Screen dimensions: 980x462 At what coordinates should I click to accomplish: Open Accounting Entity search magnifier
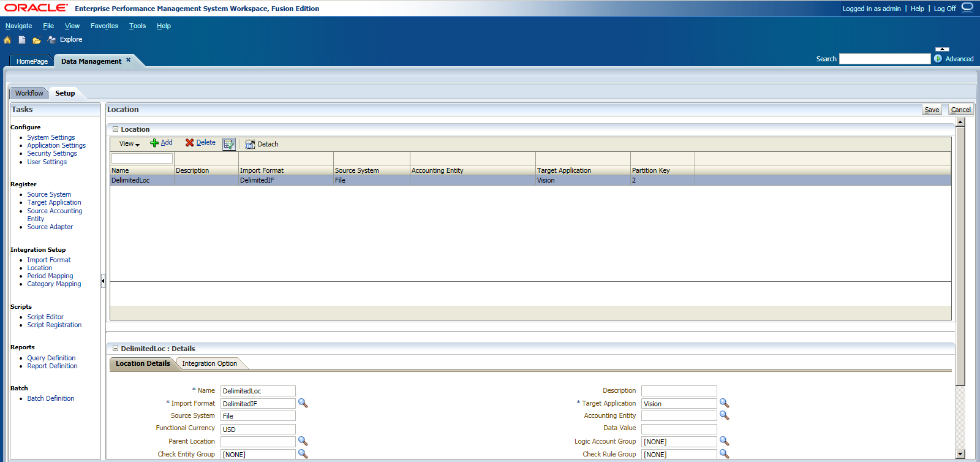tap(724, 415)
